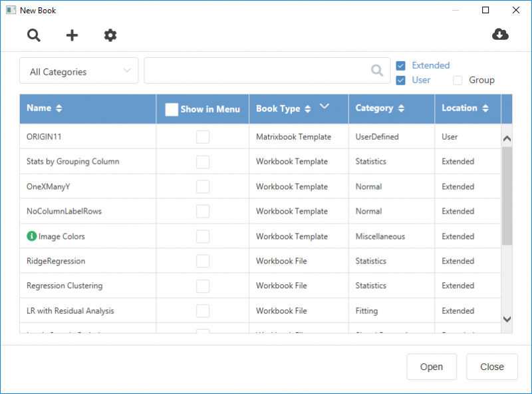Click the magnifier search icon in toolbar
Image resolution: width=532 pixels, height=394 pixels.
(x=34, y=35)
